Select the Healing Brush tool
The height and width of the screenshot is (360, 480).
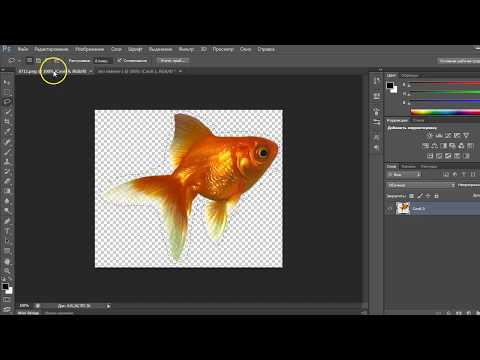pyautogui.click(x=7, y=142)
